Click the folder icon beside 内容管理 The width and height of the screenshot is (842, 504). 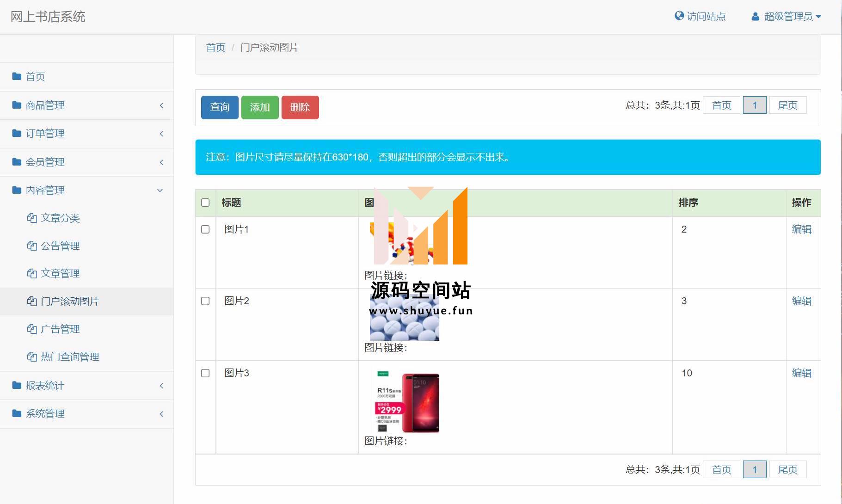tap(17, 190)
